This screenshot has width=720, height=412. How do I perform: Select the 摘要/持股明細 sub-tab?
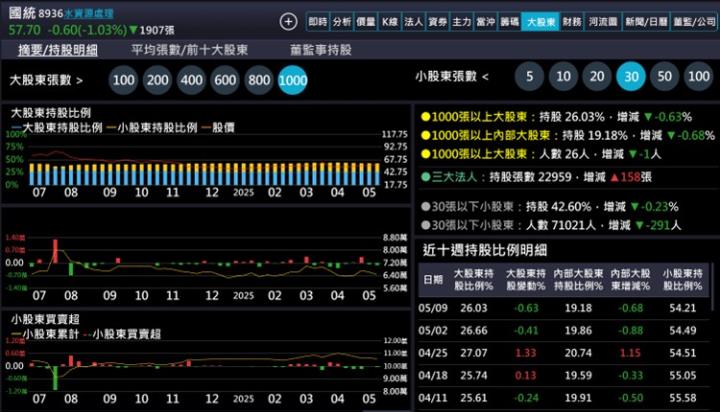click(x=58, y=50)
